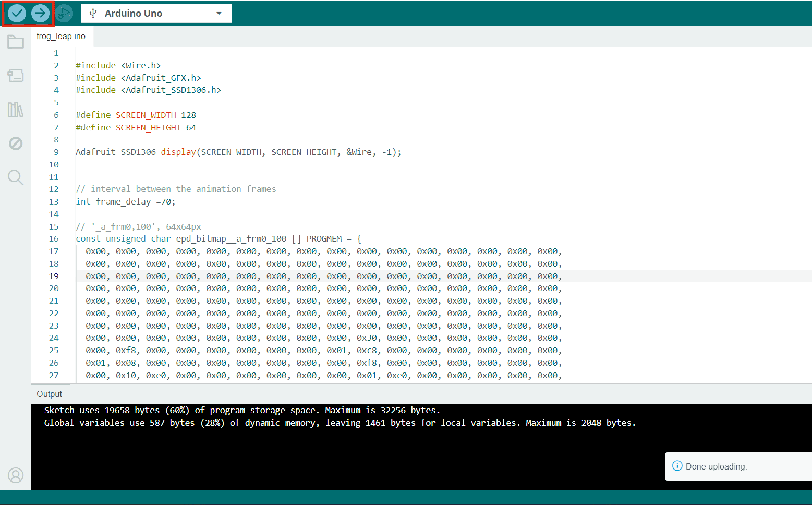Place cursor on the frame_delay variable

[x=123, y=202]
